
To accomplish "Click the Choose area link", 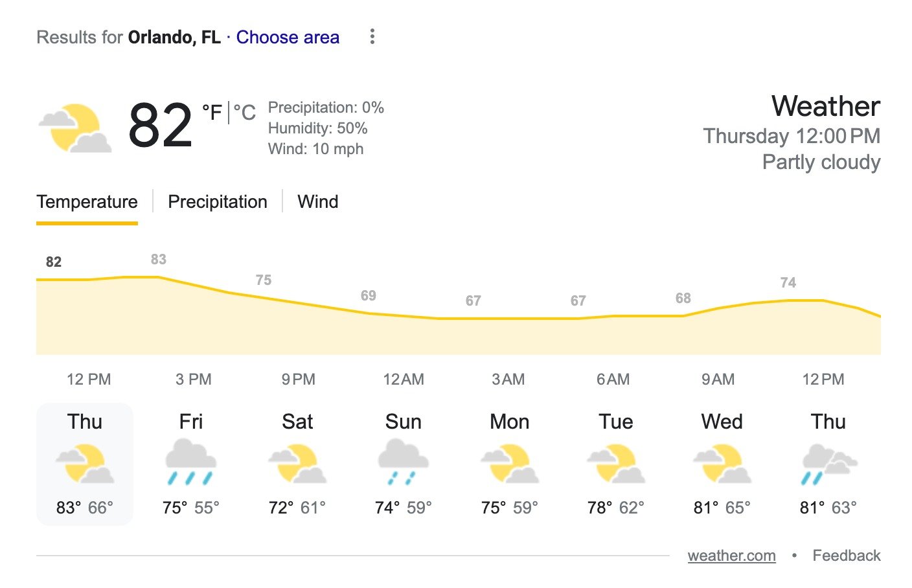I will click(288, 37).
